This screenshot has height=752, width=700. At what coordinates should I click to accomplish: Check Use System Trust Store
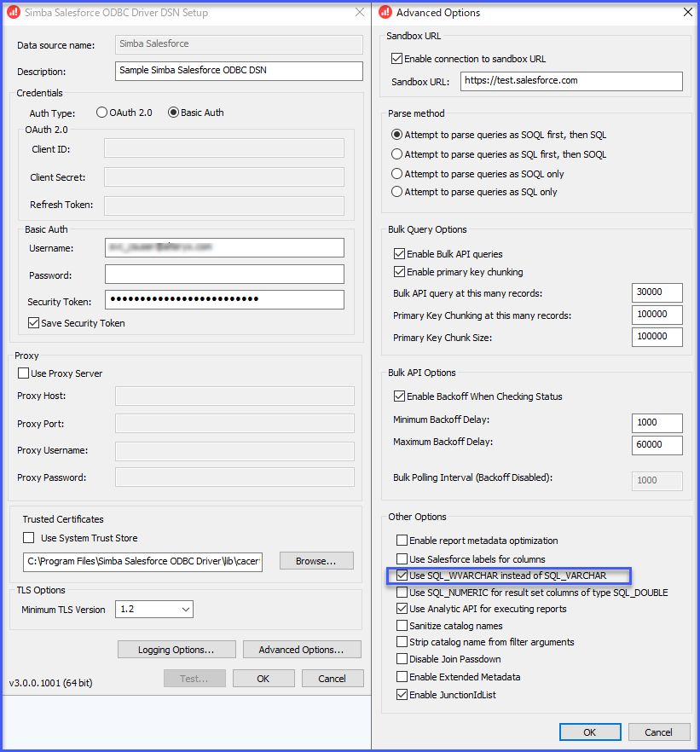(x=29, y=538)
